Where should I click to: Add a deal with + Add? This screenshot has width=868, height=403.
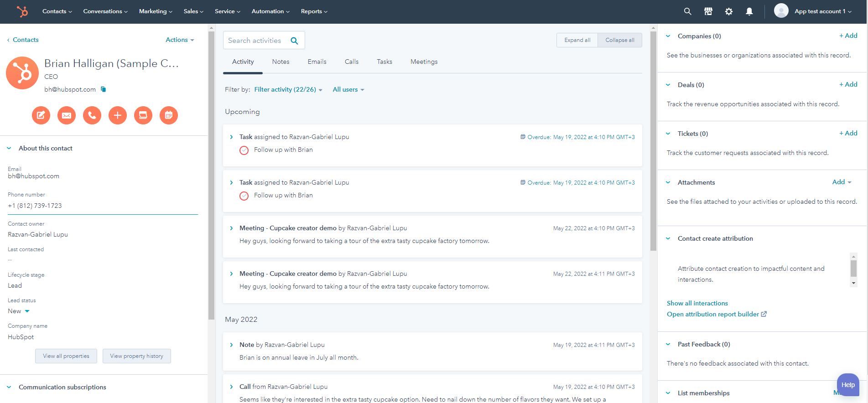point(848,84)
